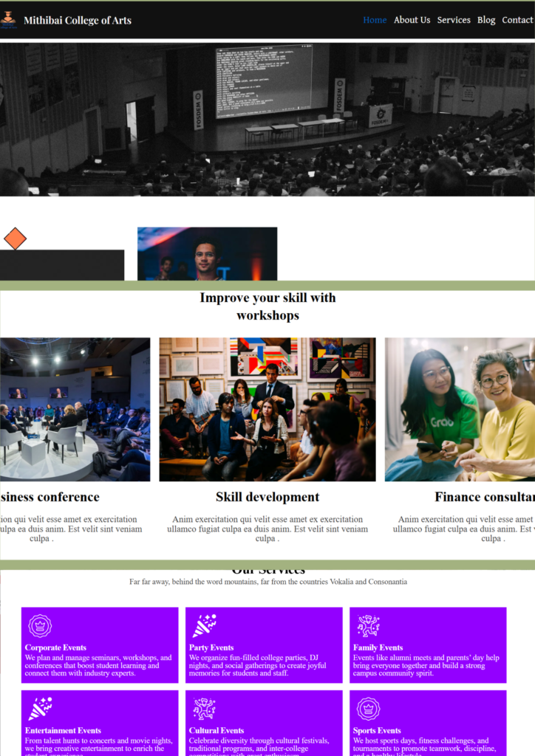
Task: Select the business conference photo
Action: tap(75, 409)
